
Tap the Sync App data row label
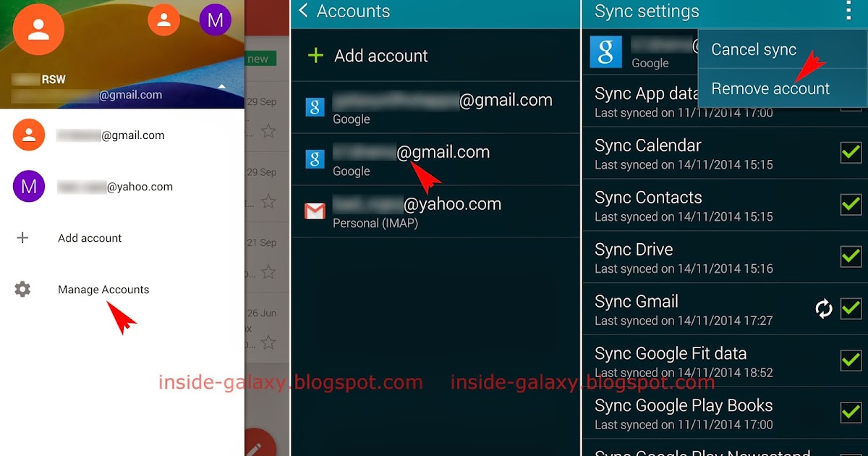tap(646, 93)
